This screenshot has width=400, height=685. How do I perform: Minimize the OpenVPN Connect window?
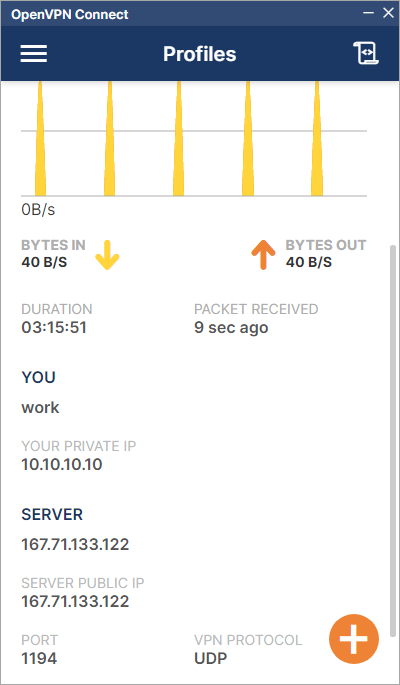pos(369,13)
